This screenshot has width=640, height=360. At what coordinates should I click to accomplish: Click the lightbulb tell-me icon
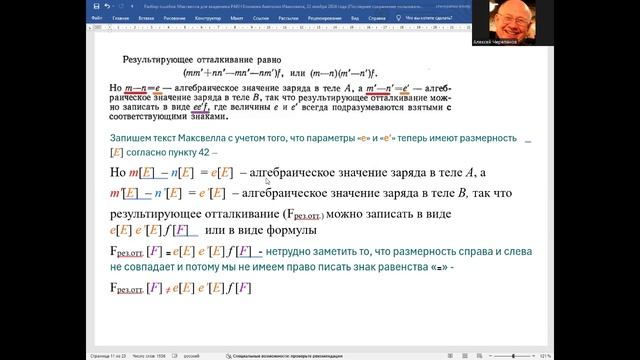click(x=398, y=18)
